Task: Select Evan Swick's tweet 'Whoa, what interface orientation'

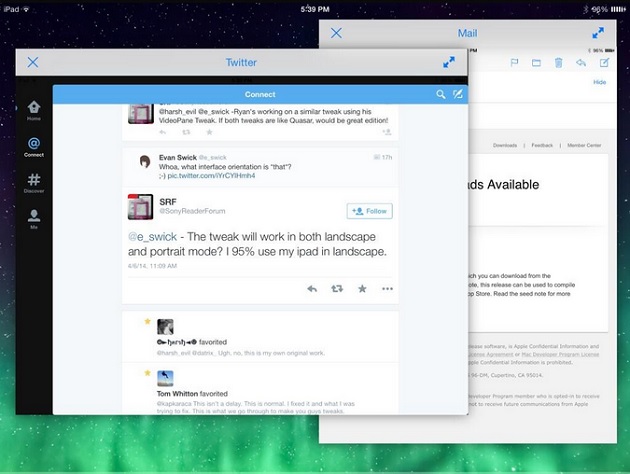Action: tap(260, 166)
